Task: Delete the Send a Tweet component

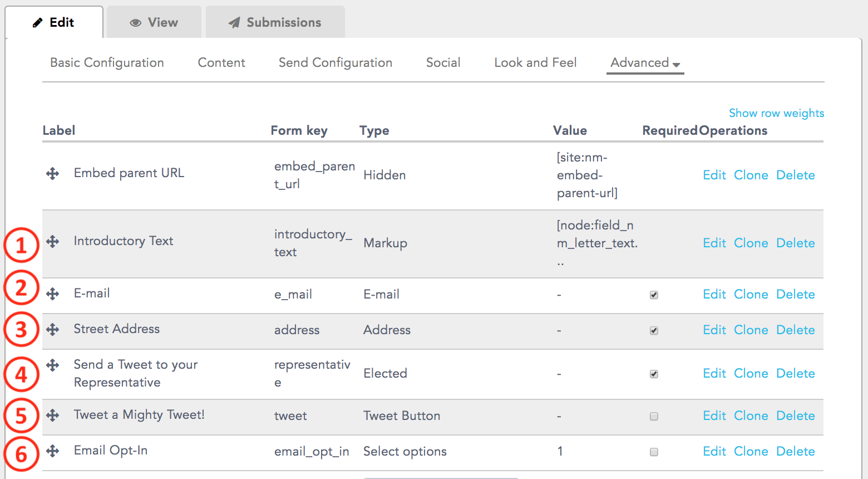Action: (x=796, y=373)
